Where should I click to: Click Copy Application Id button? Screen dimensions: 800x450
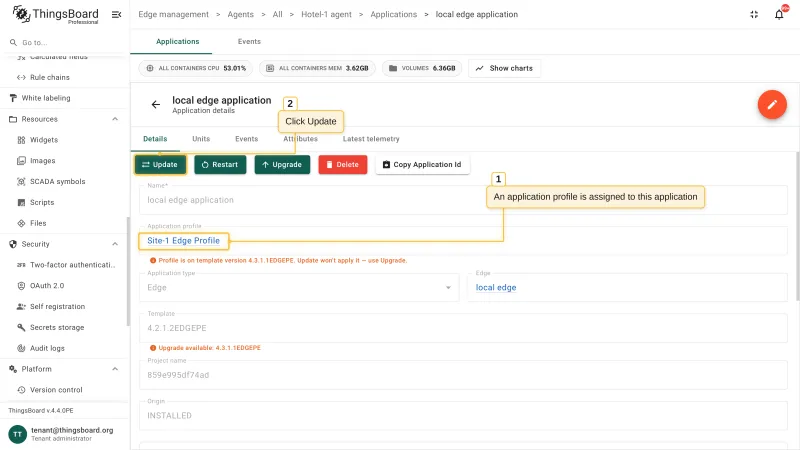coord(422,164)
